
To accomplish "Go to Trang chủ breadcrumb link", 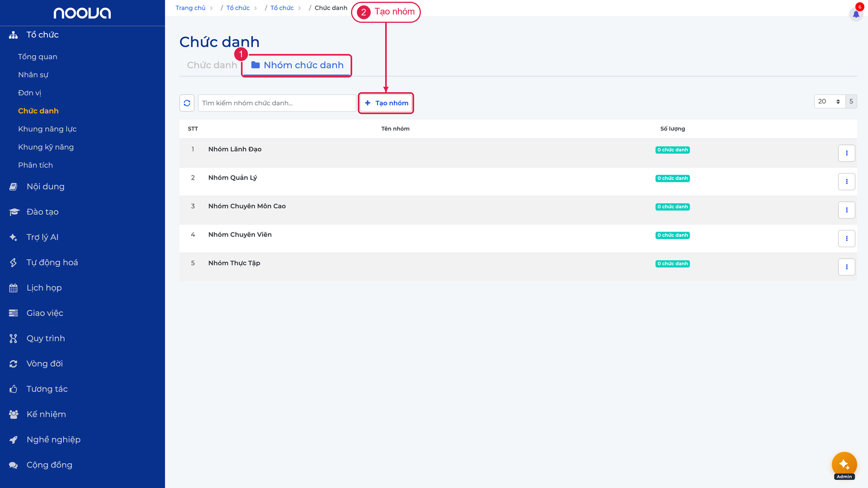I will (x=190, y=8).
